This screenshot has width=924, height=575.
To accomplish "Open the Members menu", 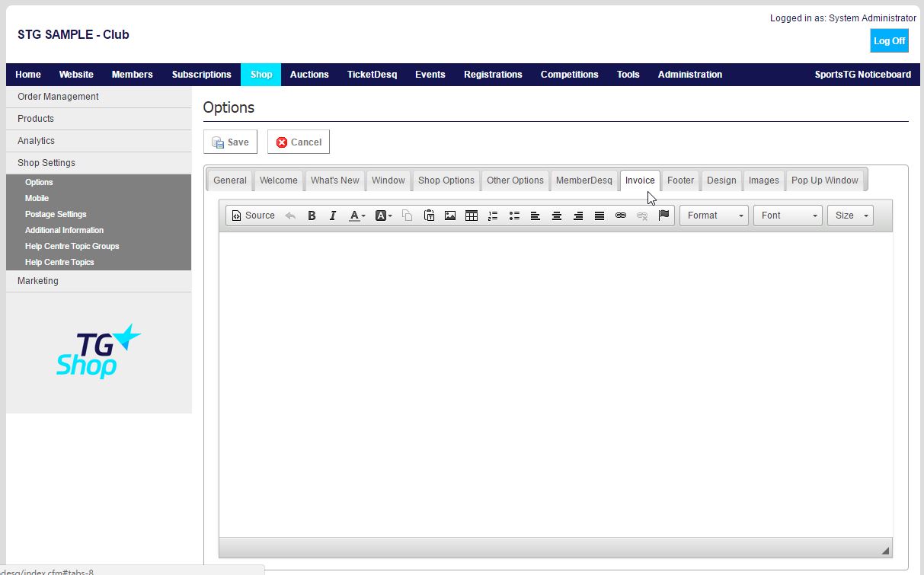I will [x=133, y=75].
